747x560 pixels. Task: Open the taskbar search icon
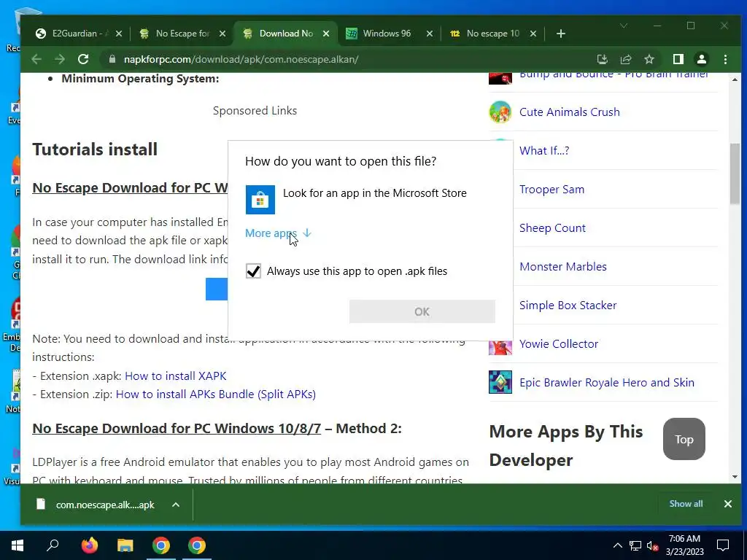(x=53, y=545)
